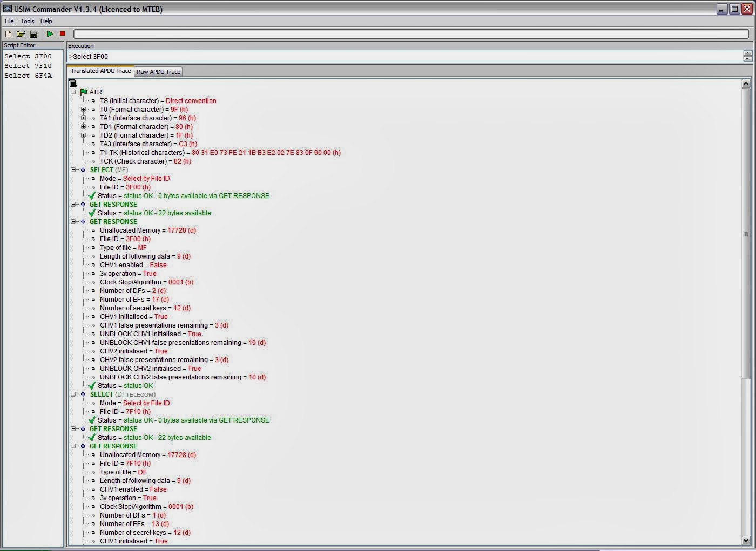Screen dimensions: 756x551
Task: Click check mark of second 22 bytes available status
Action: (x=92, y=437)
